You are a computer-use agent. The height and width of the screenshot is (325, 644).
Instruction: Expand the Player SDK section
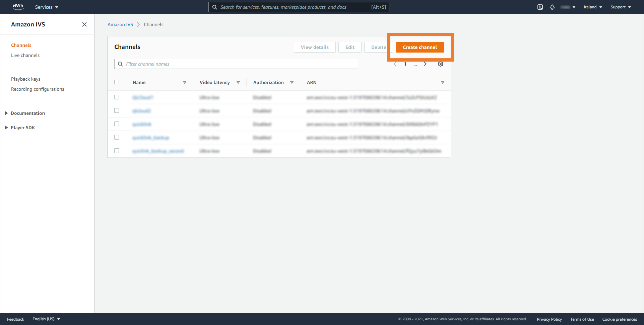[20, 128]
